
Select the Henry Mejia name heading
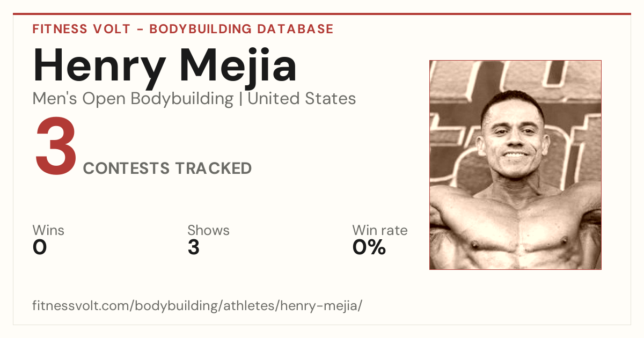tap(165, 66)
